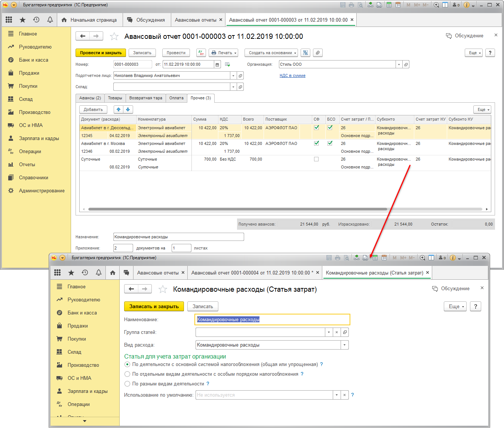Open Подотчетное лицо record with open button
The height and width of the screenshot is (428, 504).
[x=240, y=76]
